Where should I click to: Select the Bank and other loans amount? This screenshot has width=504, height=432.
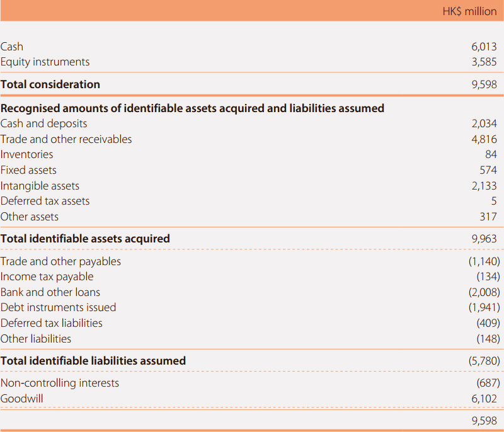tap(484, 292)
